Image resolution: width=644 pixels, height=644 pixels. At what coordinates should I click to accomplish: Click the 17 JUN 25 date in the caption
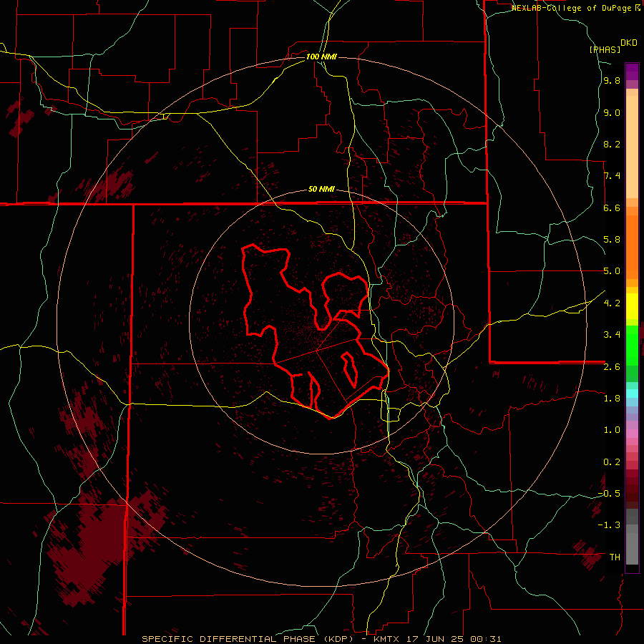coord(436,639)
